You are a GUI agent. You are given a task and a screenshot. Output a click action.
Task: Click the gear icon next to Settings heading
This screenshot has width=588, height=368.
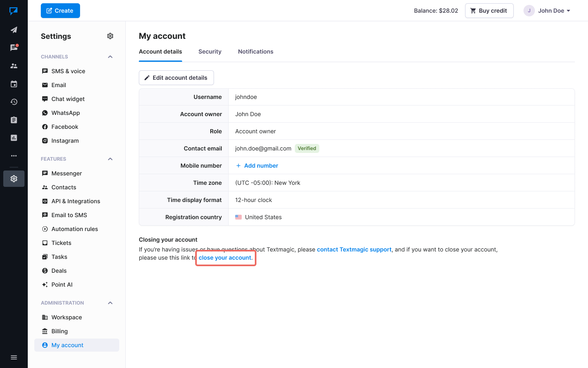tap(110, 36)
